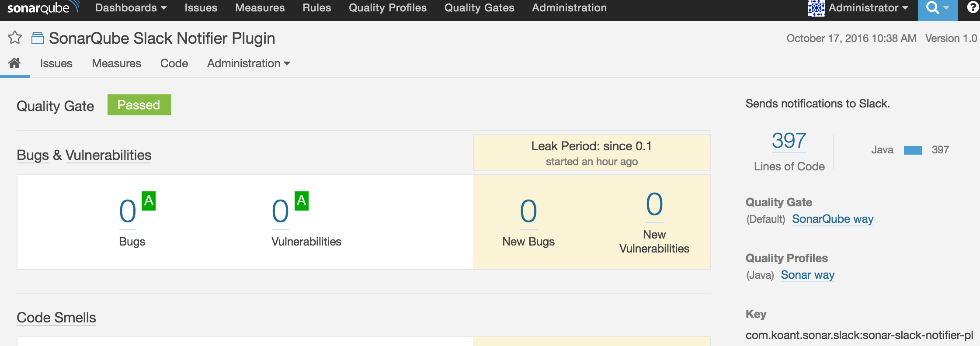Open Rules in top navigation
980x346 pixels.
(x=316, y=8)
